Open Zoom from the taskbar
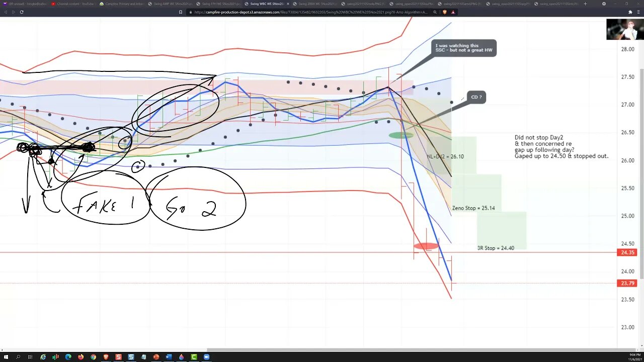Image resolution: width=644 pixels, height=362 pixels. click(x=206, y=357)
